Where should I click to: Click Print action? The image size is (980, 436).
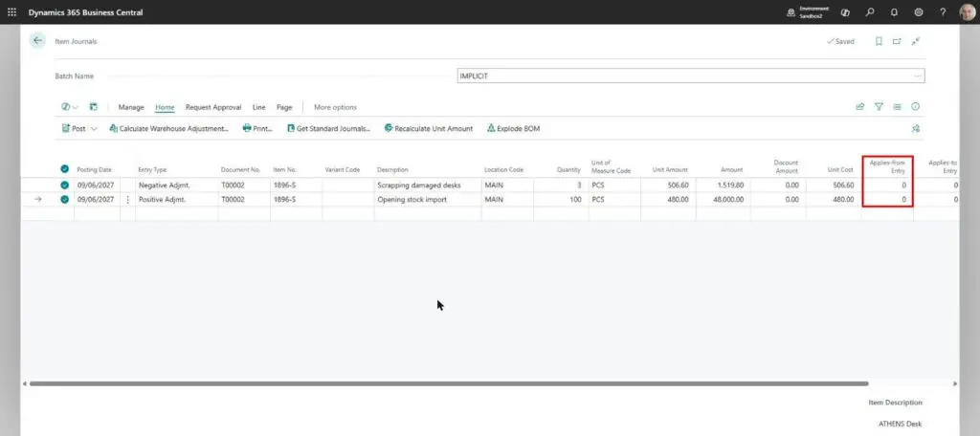tap(258, 129)
